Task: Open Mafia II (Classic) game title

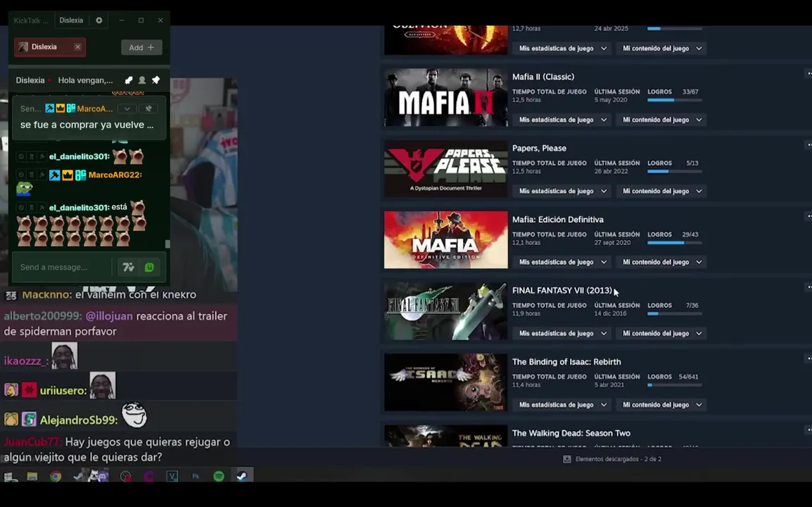Action: (543, 77)
